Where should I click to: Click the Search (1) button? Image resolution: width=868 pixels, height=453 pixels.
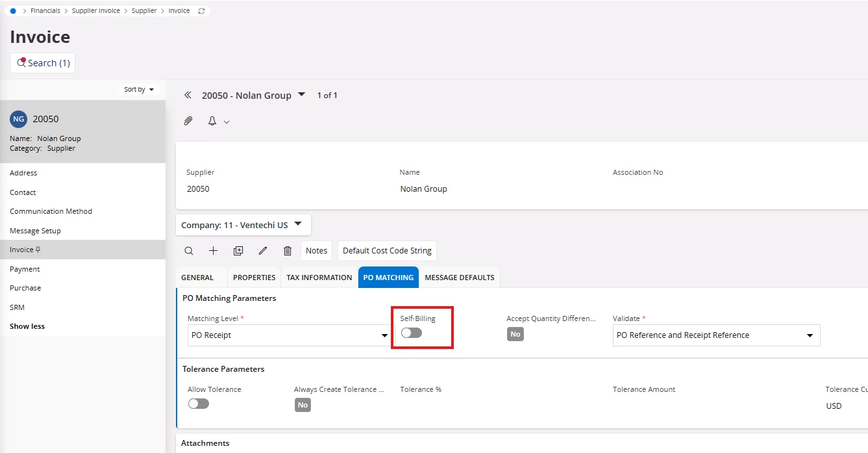pyautogui.click(x=43, y=63)
